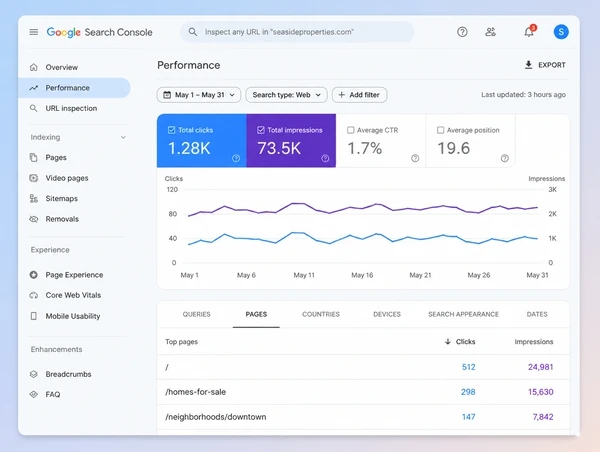Switch to the Countries tab

pos(321,314)
